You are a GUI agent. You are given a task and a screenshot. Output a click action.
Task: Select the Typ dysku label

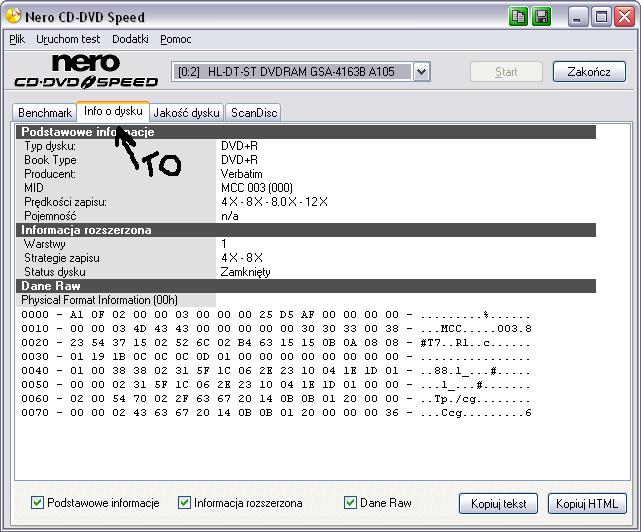point(50,146)
